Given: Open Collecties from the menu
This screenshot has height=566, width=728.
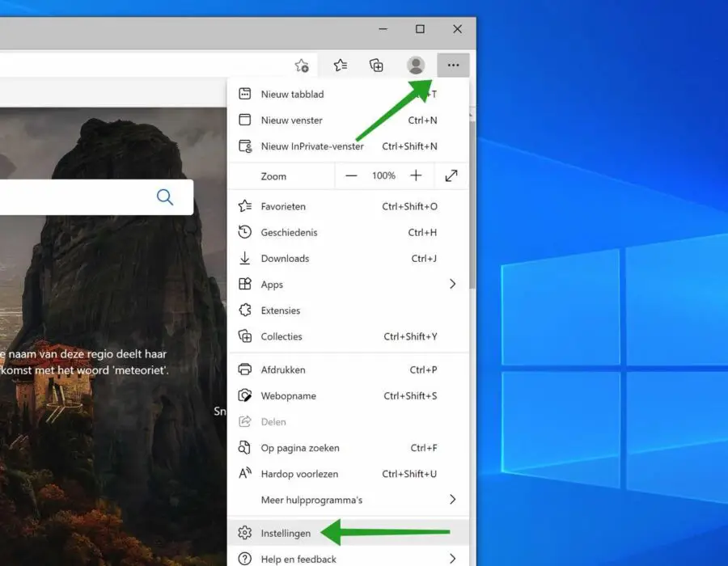Looking at the screenshot, I should [x=348, y=336].
